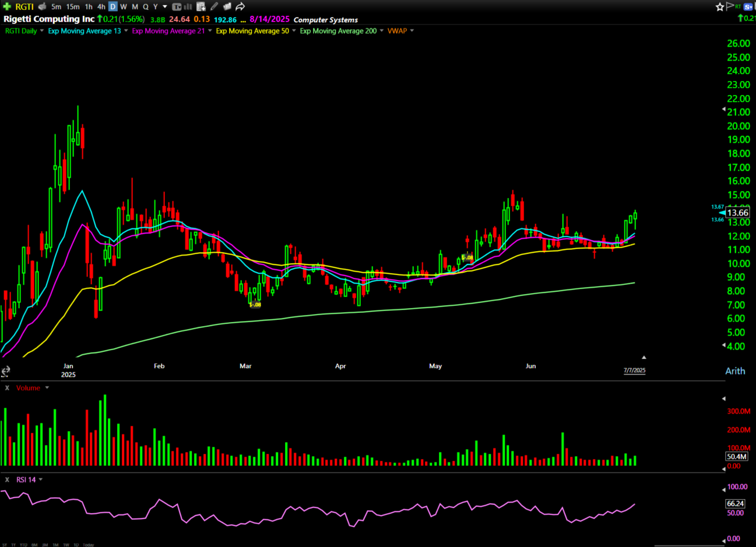Expand Exp Moving Average 13 dropdown

pos(126,31)
